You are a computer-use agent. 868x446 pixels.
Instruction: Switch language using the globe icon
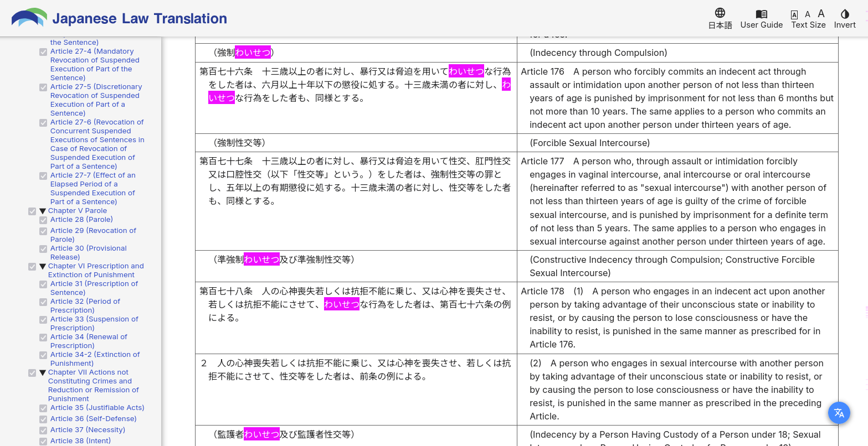(x=720, y=13)
